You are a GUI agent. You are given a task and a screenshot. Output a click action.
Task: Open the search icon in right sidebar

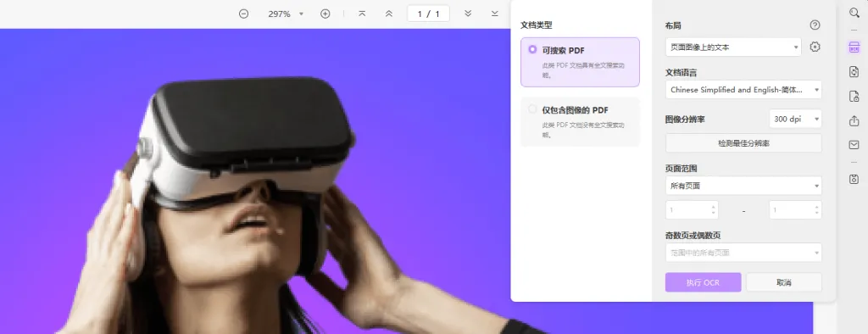pyautogui.click(x=854, y=13)
